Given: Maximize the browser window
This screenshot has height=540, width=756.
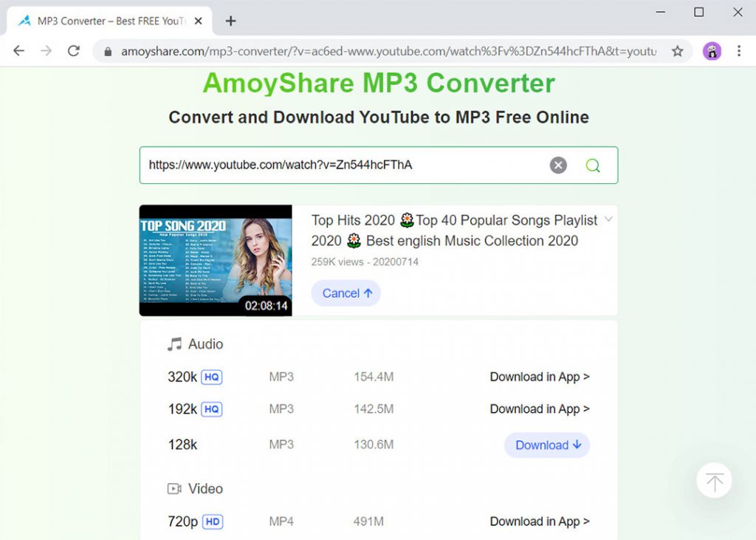Looking at the screenshot, I should tap(698, 12).
